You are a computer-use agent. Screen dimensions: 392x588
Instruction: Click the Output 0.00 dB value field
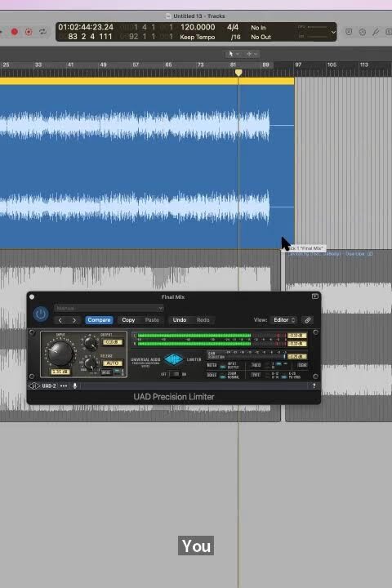click(112, 342)
